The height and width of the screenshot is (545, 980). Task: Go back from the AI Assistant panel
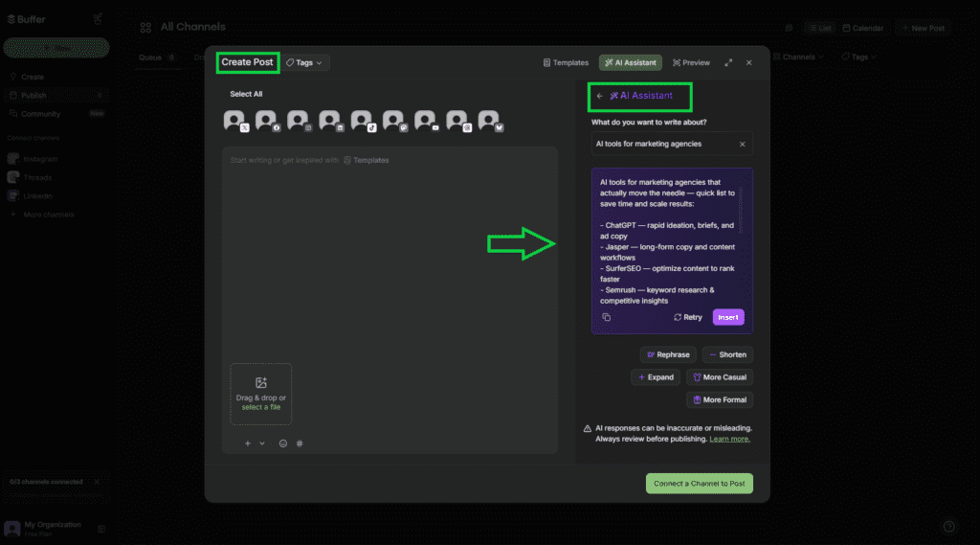(x=599, y=96)
